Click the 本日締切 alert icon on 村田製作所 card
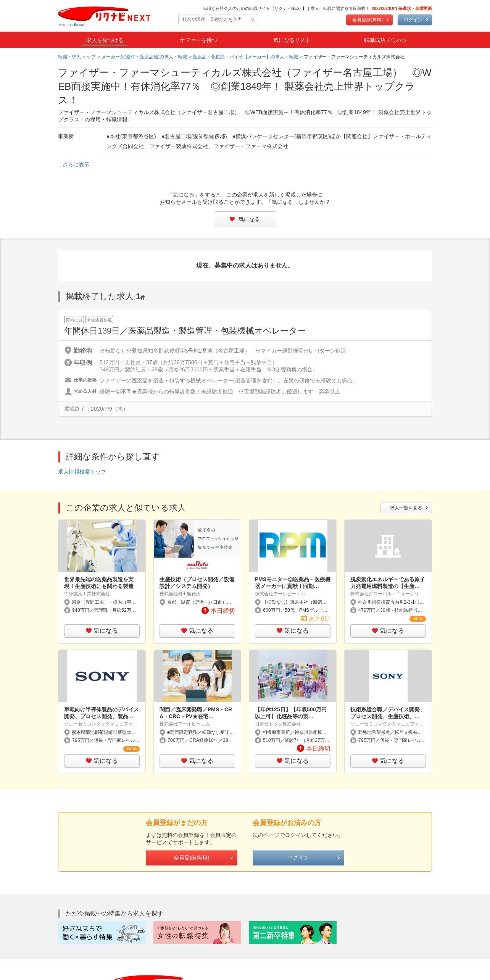 coord(205,611)
